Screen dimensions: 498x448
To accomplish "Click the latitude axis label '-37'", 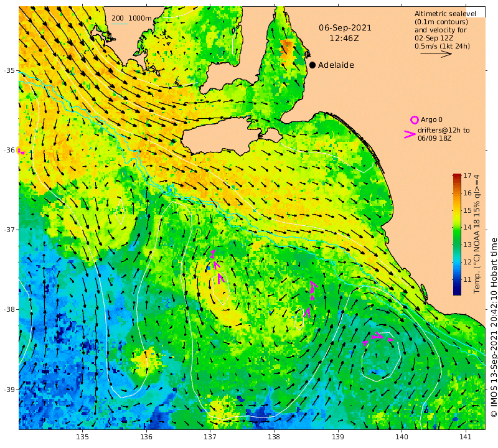I will tap(10, 229).
